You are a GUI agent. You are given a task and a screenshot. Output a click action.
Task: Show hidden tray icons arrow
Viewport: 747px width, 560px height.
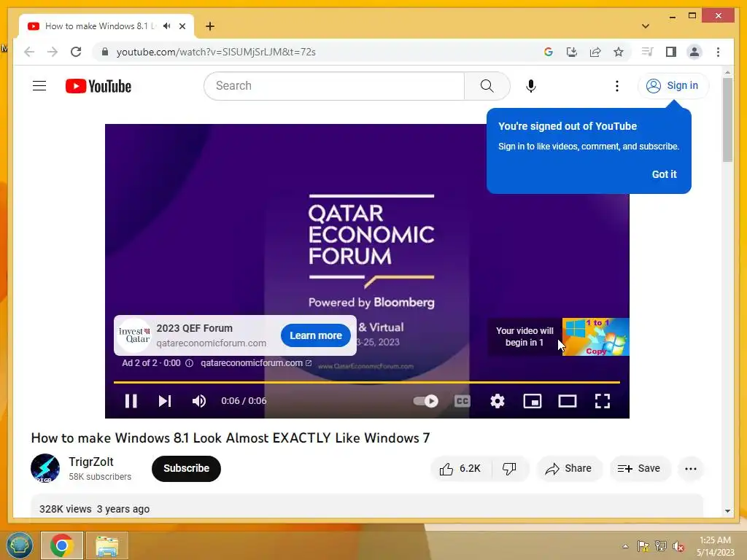click(x=625, y=546)
